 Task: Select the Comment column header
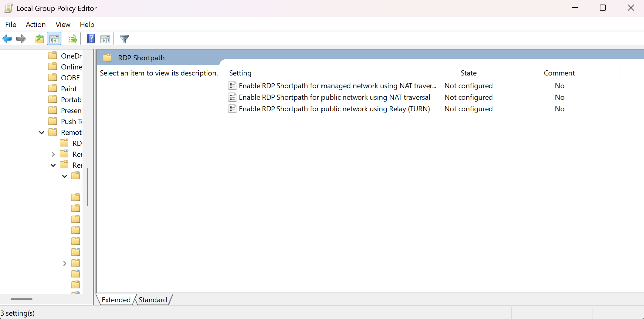pos(559,73)
